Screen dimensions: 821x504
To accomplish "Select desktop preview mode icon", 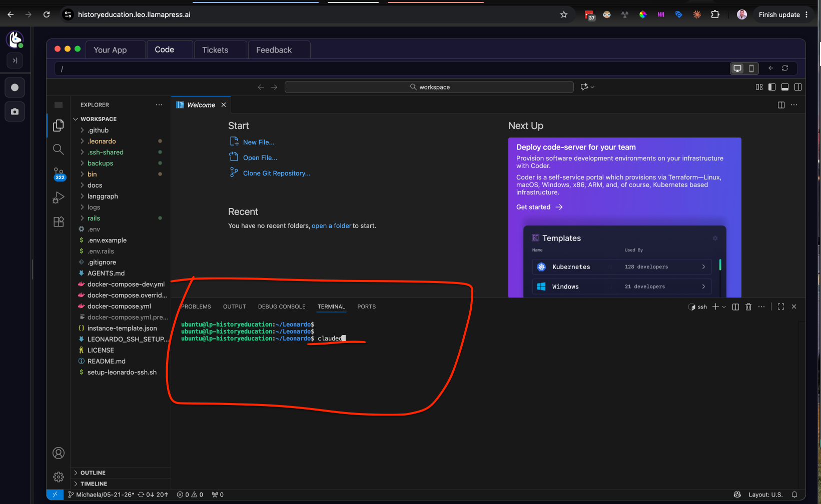I will point(737,68).
